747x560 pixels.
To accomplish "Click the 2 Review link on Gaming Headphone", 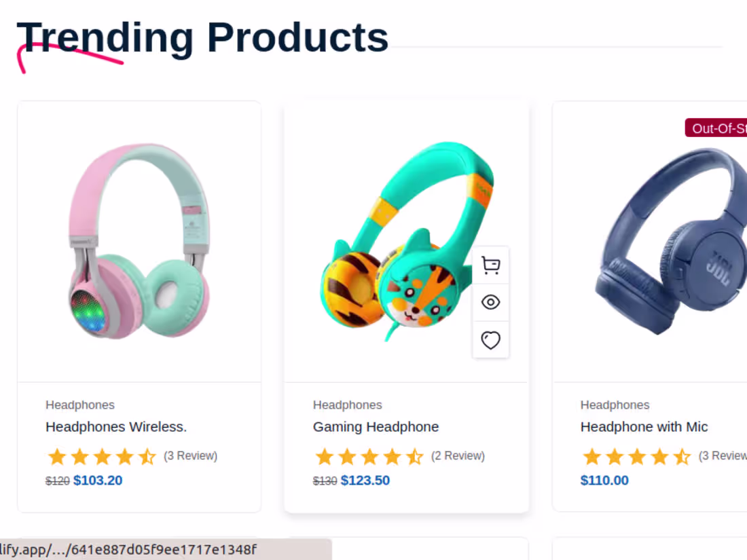I will 458,456.
